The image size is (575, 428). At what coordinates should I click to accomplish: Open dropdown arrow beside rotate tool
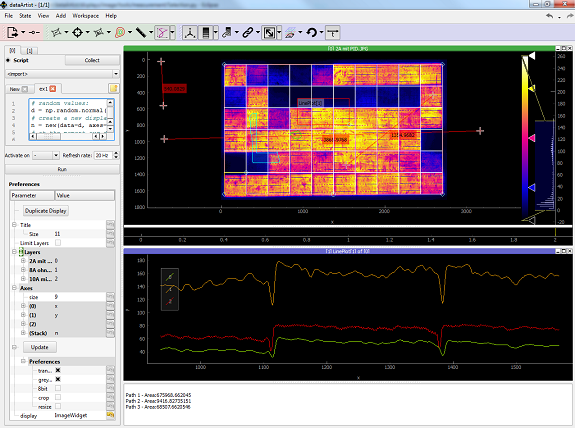(322, 32)
